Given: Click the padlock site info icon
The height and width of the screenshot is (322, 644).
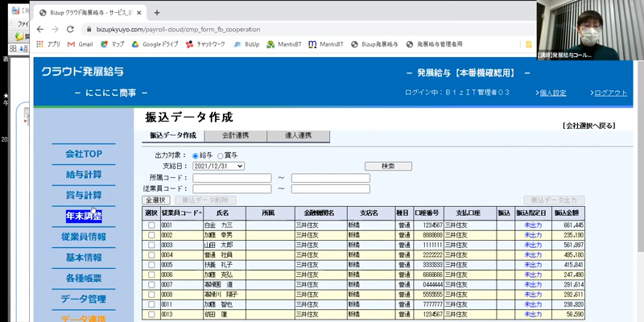Looking at the screenshot, I should click(x=89, y=30).
